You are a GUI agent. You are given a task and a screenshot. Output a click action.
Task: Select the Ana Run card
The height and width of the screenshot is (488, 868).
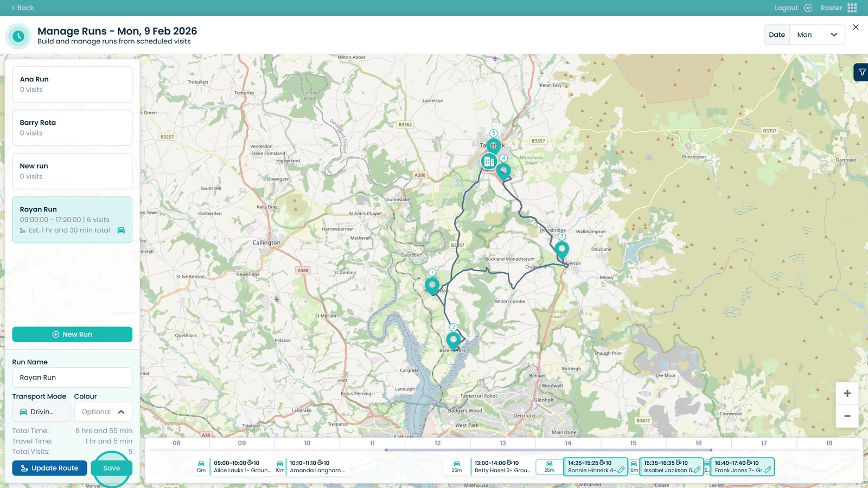[72, 85]
